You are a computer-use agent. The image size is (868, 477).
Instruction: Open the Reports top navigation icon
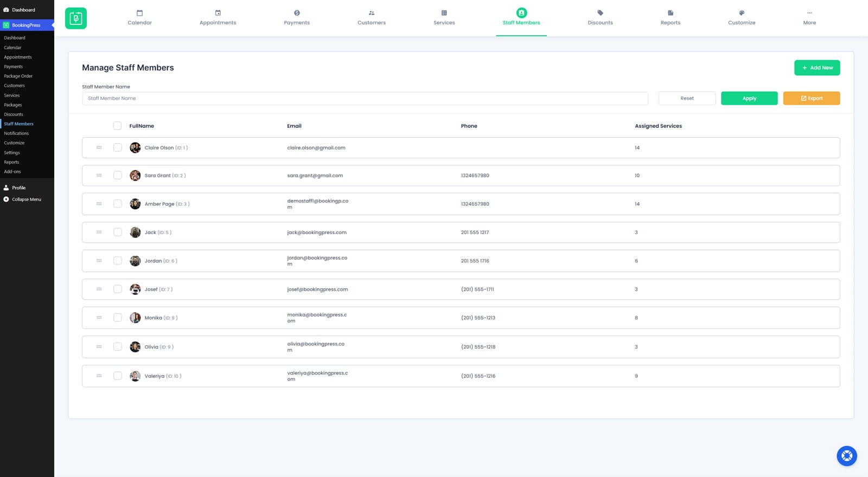[671, 13]
